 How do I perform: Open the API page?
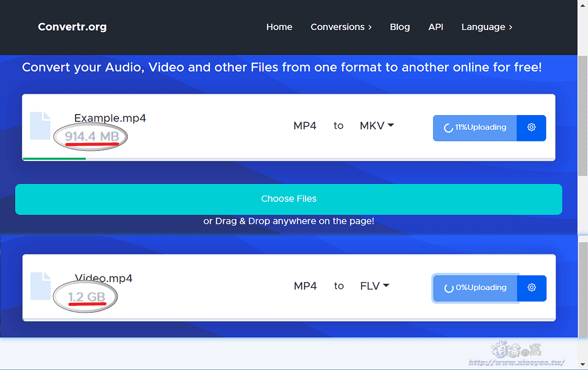pyautogui.click(x=436, y=27)
